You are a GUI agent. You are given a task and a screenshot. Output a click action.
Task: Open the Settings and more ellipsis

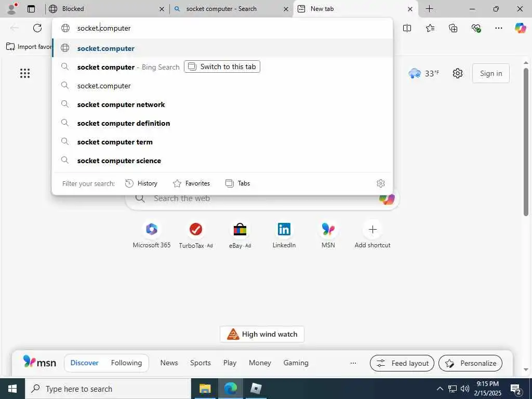tap(498, 28)
